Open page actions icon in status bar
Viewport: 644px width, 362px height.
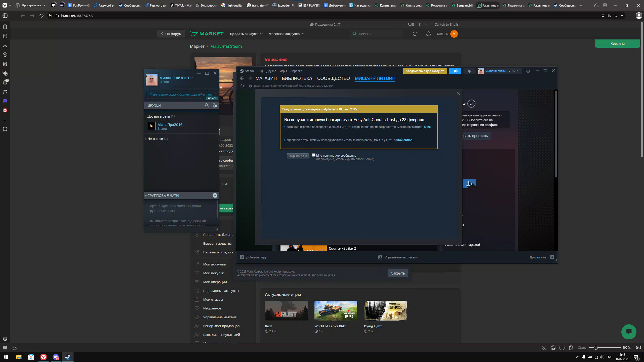tap(571, 348)
